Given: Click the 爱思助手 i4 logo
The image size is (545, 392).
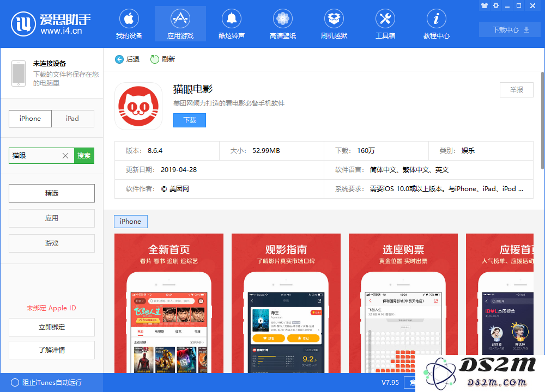Looking at the screenshot, I should tap(51, 24).
